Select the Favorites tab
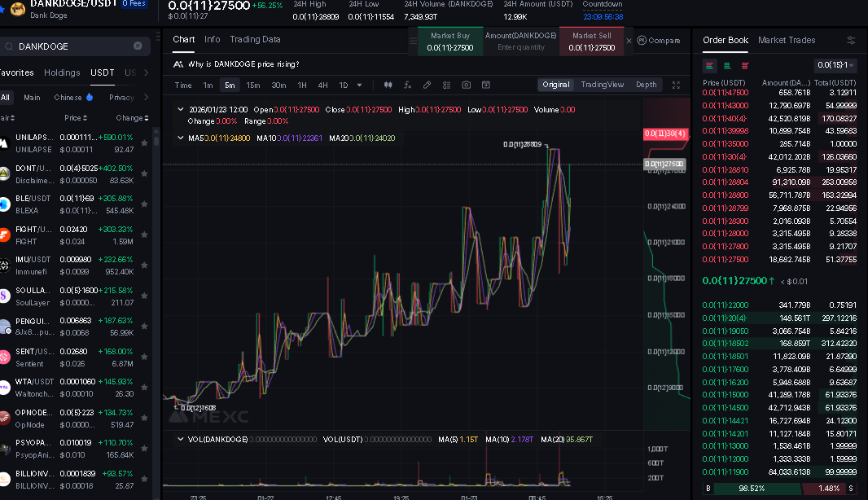868x500 pixels. [16, 72]
